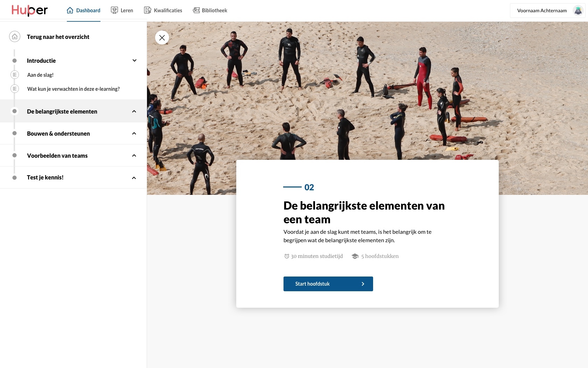Image resolution: width=588 pixels, height=368 pixels.
Task: Open the Voornaam Achternaam user menu
Action: 547,11
